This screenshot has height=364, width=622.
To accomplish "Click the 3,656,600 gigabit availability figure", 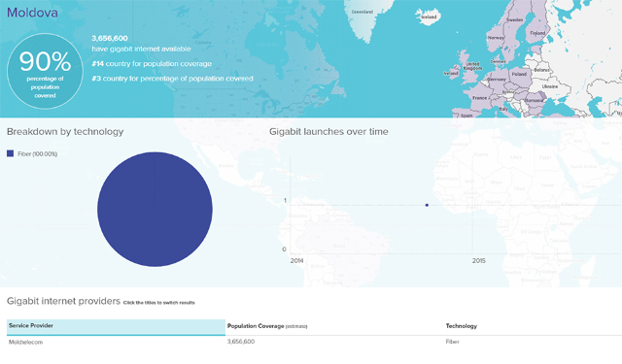I will pos(110,39).
